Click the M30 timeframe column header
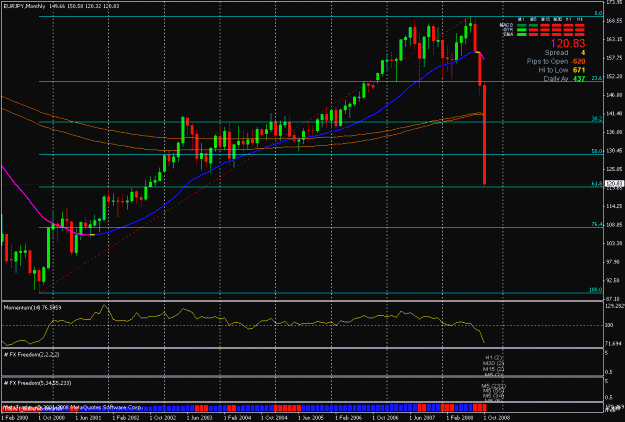625x422 pixels. [557, 19]
